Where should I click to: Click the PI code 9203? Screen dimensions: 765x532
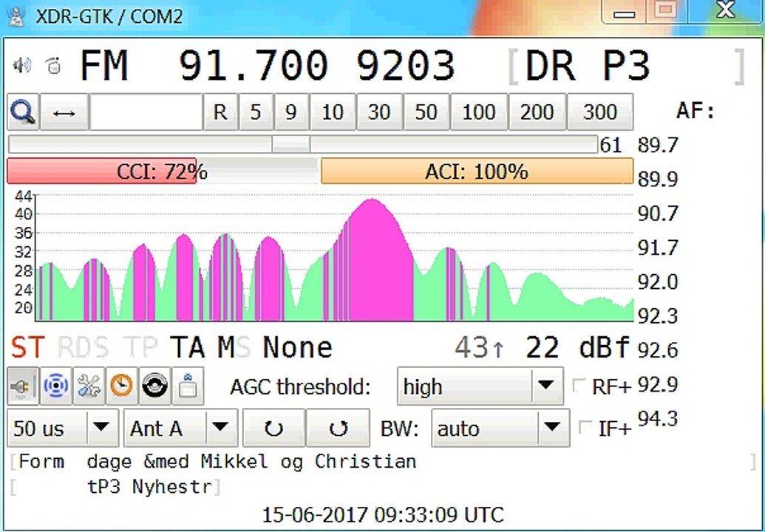(x=406, y=65)
